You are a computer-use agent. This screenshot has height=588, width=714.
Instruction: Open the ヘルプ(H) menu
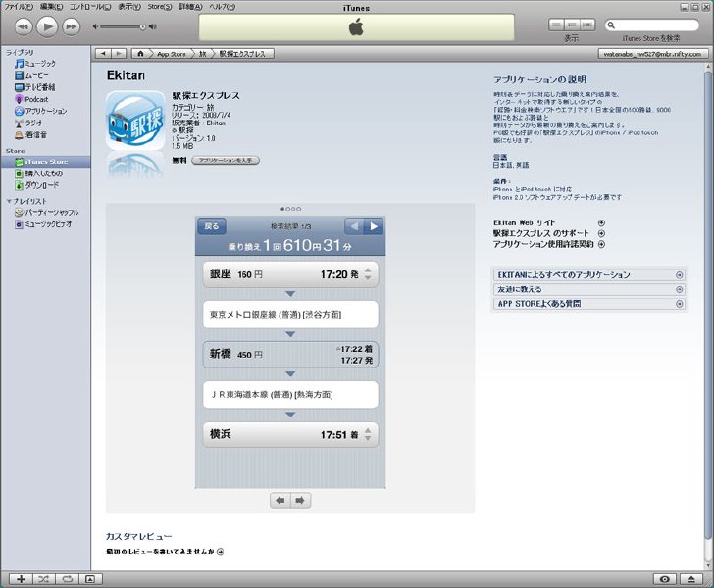pos(223,7)
